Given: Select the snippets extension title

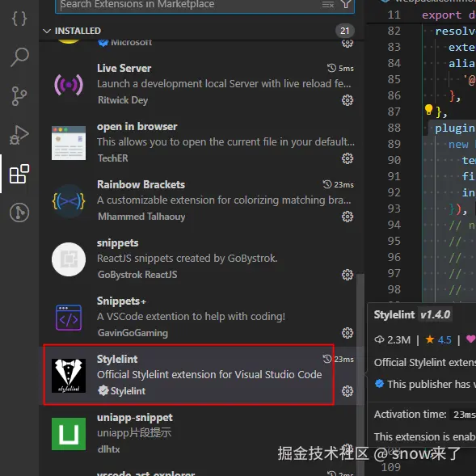Looking at the screenshot, I should click(x=117, y=243).
